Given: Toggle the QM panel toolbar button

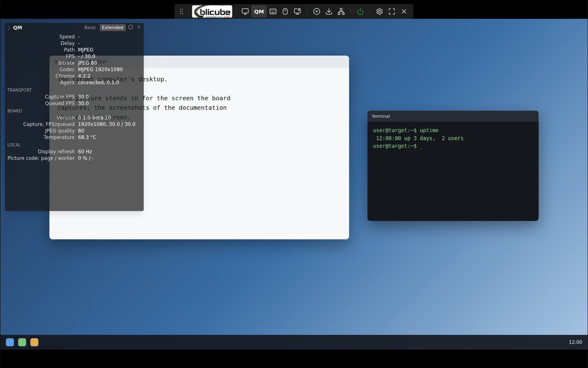Looking at the screenshot, I should point(259,11).
